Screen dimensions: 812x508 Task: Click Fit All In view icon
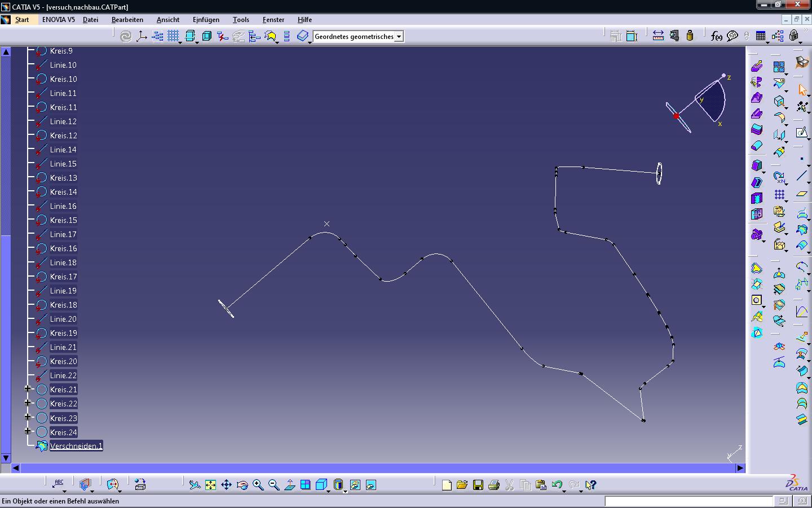point(210,485)
